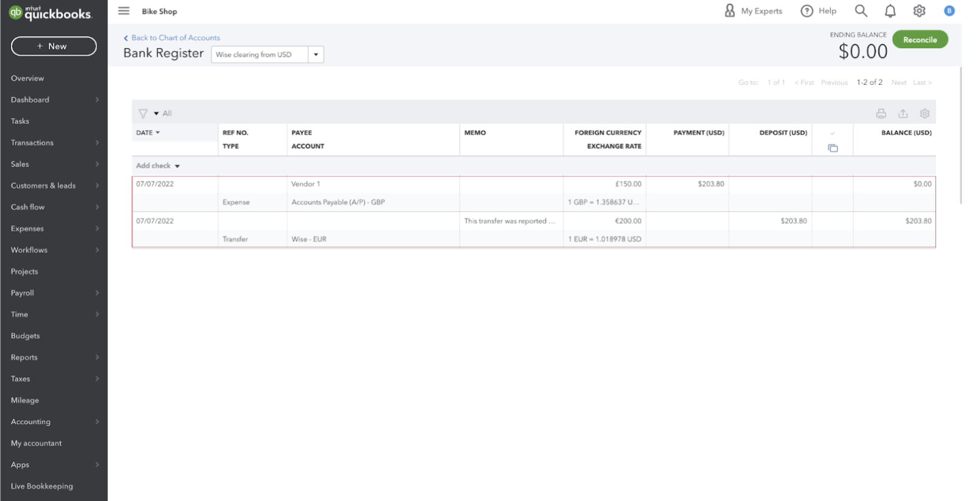This screenshot has height=501, width=980.
Task: Expand the Transactions sidebar submenu
Action: (97, 143)
